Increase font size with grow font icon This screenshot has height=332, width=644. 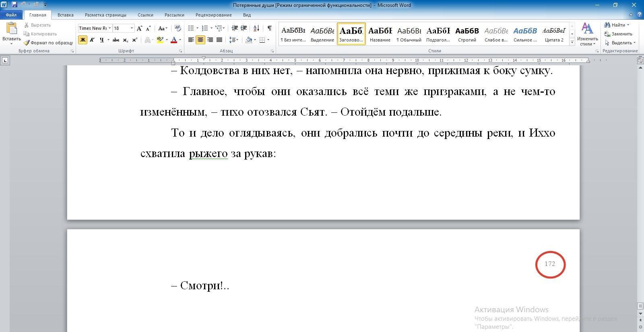pos(139,28)
